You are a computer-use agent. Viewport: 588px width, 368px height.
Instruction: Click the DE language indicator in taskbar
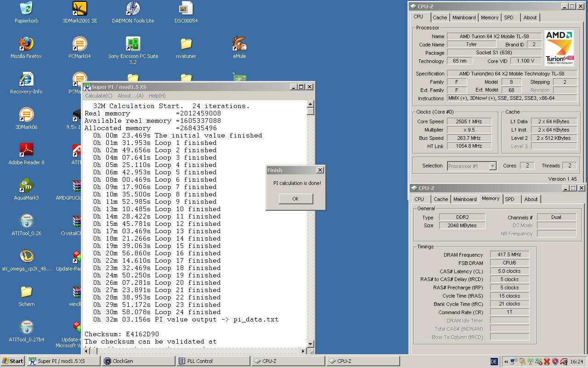[x=494, y=362]
